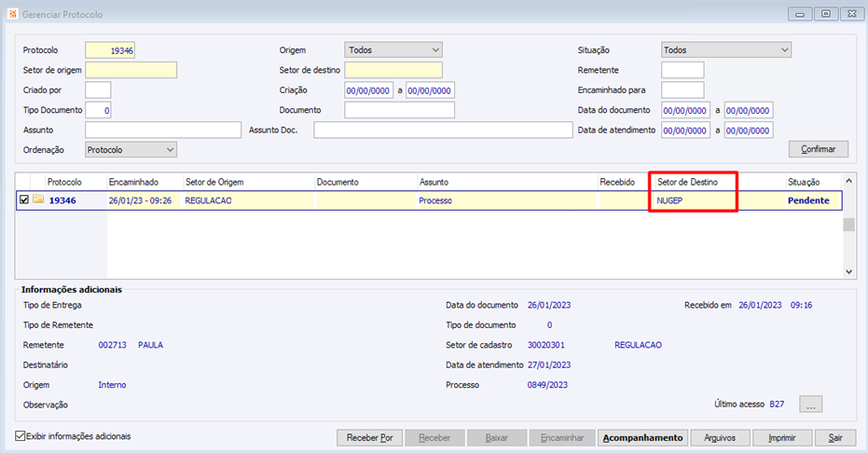Focus the Setor de origem field

131,70
